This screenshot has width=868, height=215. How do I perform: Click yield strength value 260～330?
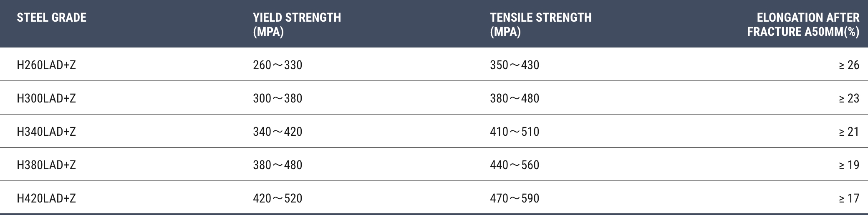[278, 65]
